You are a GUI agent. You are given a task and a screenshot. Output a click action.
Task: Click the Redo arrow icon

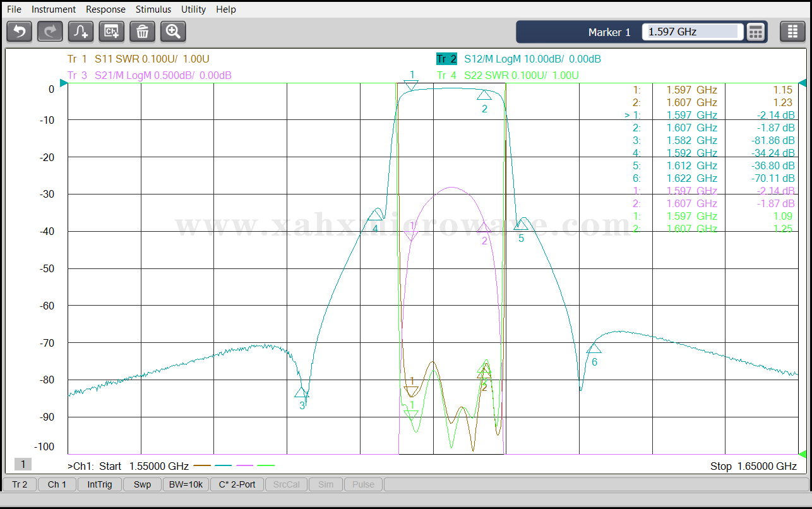pos(50,31)
